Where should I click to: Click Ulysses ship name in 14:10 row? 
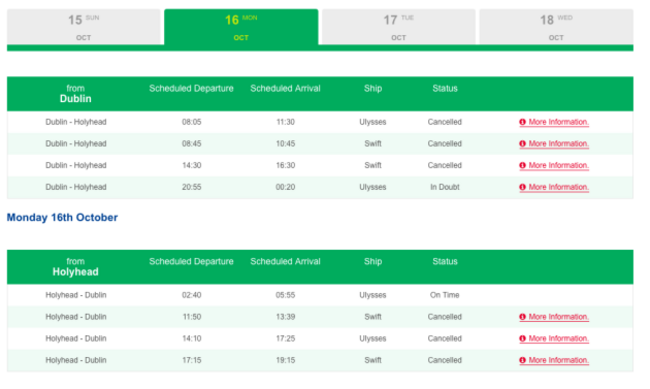tap(373, 338)
